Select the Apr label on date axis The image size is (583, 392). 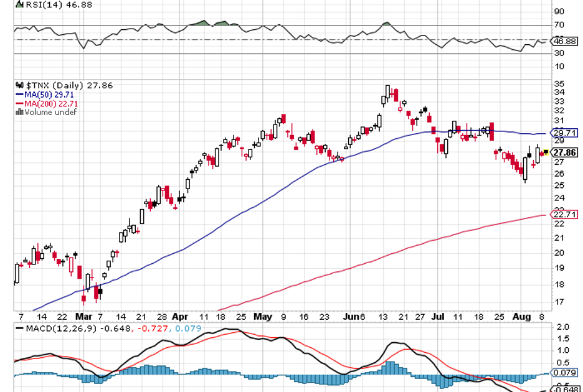pyautogui.click(x=180, y=316)
